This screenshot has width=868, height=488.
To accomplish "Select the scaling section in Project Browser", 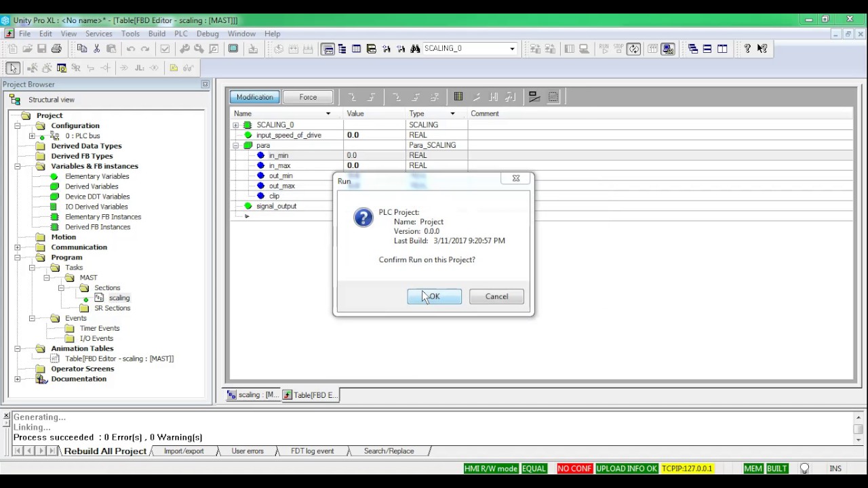I will tap(119, 298).
